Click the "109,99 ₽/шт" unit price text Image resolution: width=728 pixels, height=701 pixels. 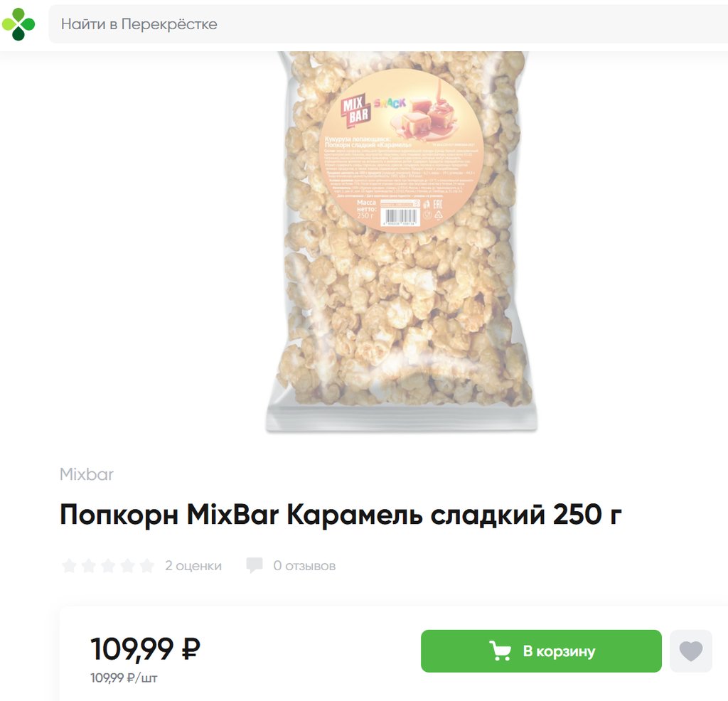click(x=124, y=678)
